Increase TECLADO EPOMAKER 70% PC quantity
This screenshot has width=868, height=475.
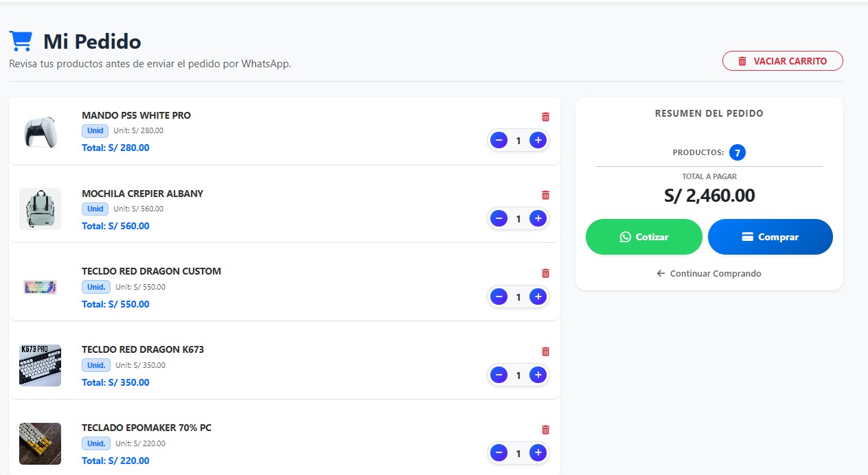(538, 453)
